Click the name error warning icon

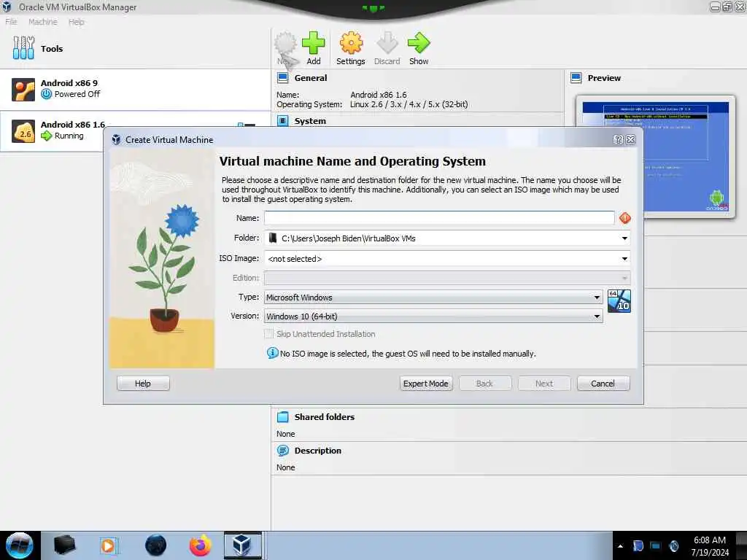click(624, 217)
